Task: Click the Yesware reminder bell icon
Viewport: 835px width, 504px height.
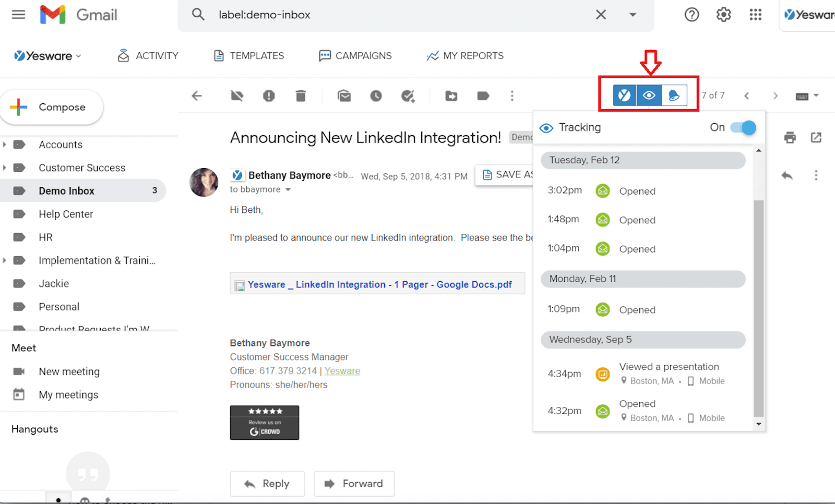Action: [674, 95]
